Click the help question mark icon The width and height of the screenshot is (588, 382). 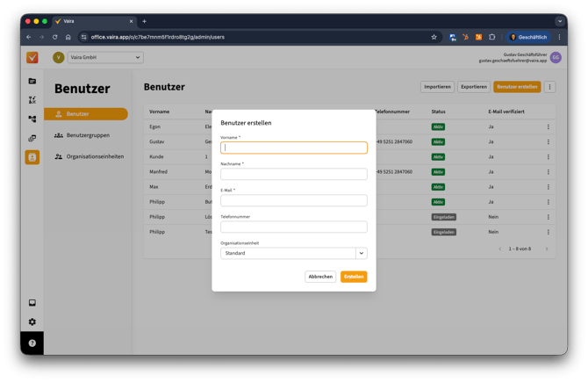coord(32,342)
